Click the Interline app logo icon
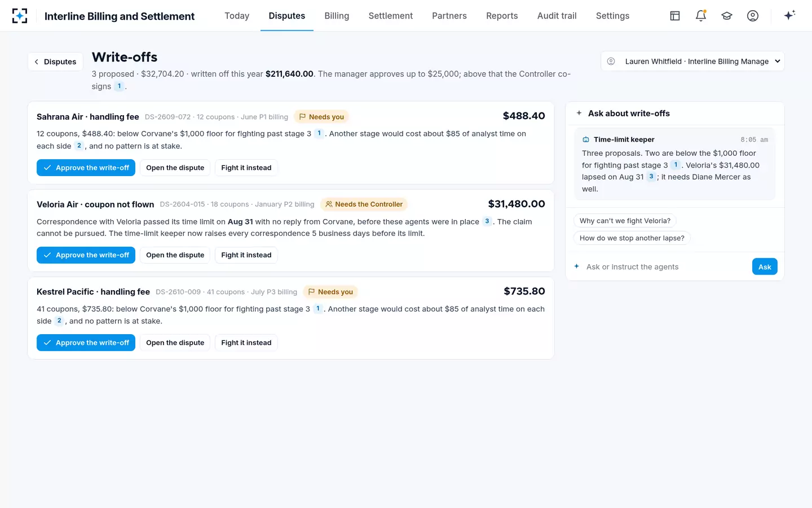 (x=20, y=16)
